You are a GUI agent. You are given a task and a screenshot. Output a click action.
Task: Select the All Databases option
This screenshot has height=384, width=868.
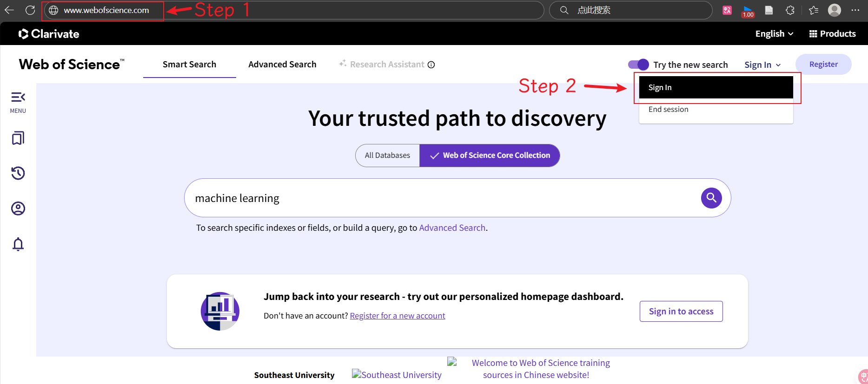coord(387,156)
